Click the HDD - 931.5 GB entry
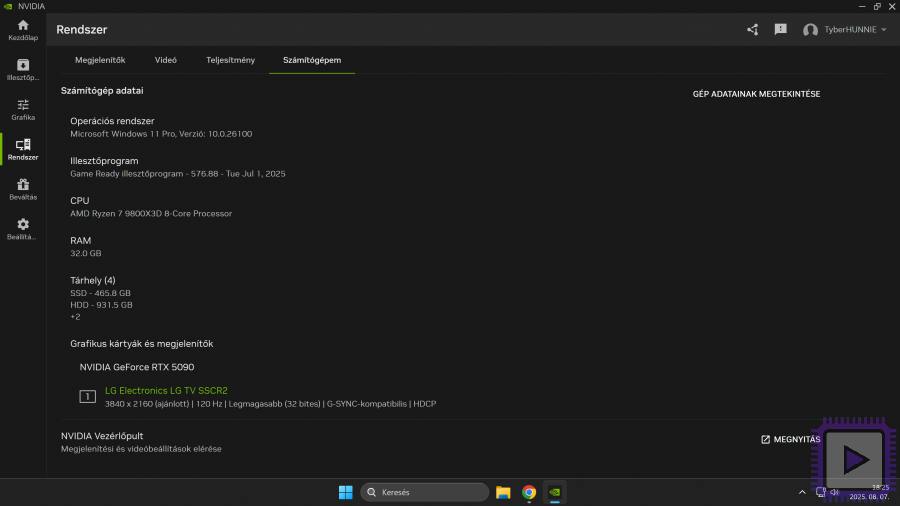The image size is (900, 506). pyautogui.click(x=102, y=305)
